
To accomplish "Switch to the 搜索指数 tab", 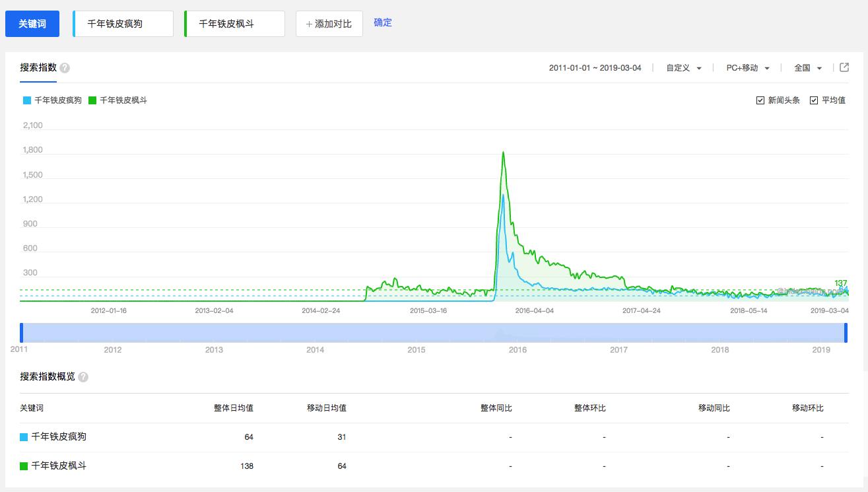I will [38, 67].
